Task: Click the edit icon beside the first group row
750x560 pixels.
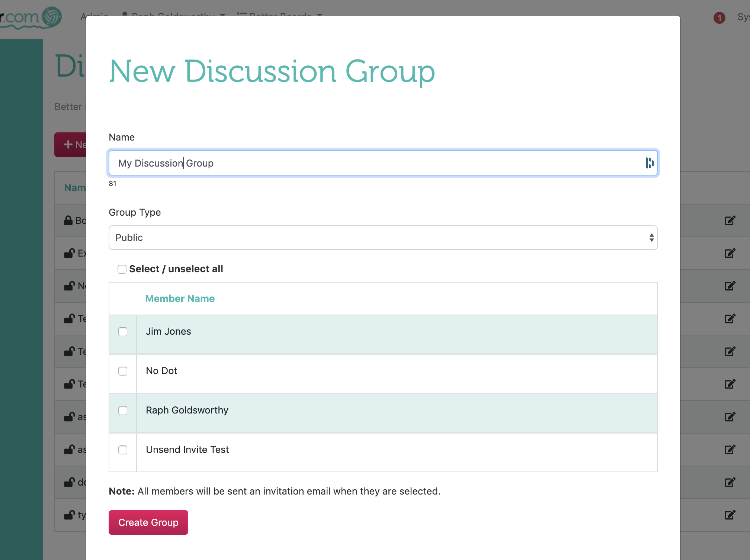Action: click(x=730, y=220)
